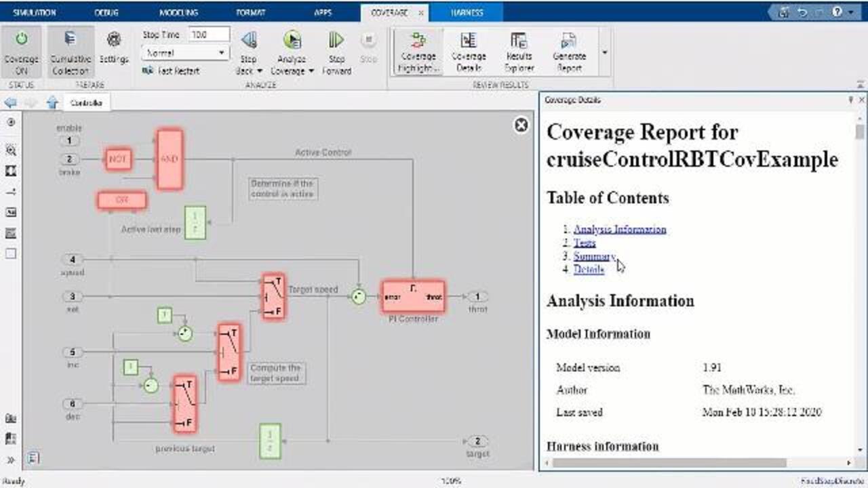This screenshot has width=868, height=488.
Task: Follow the Details link in contents
Action: click(x=589, y=269)
